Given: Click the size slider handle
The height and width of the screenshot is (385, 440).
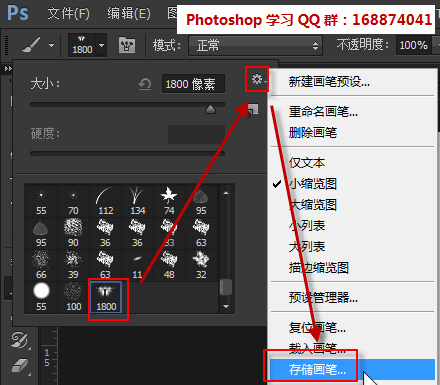Looking at the screenshot, I should (210, 109).
